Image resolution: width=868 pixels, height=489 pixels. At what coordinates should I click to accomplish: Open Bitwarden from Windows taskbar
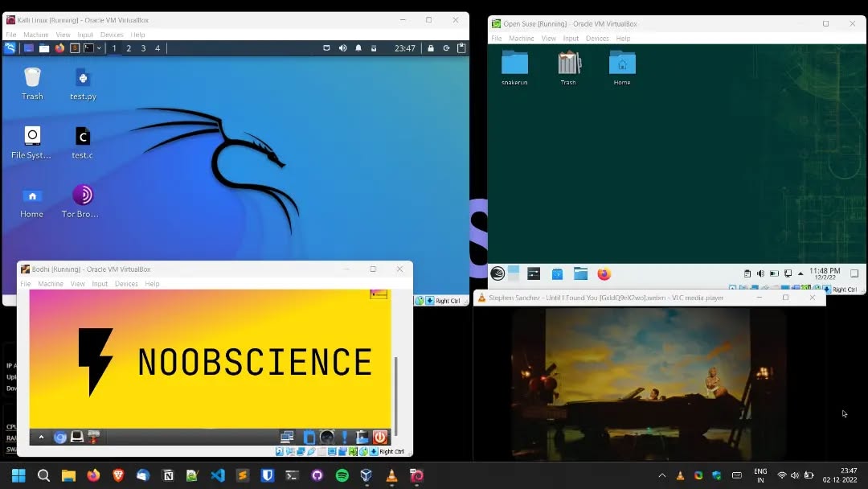268,475
